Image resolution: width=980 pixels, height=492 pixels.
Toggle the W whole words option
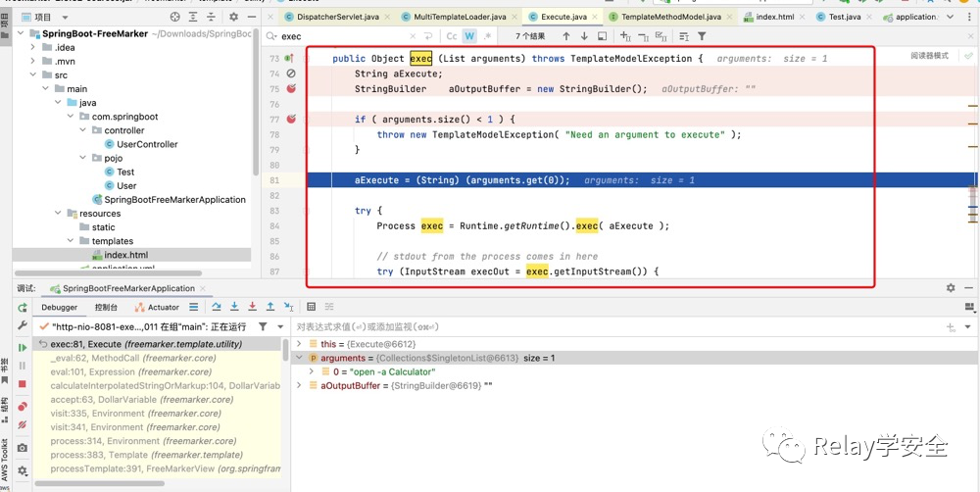[468, 36]
